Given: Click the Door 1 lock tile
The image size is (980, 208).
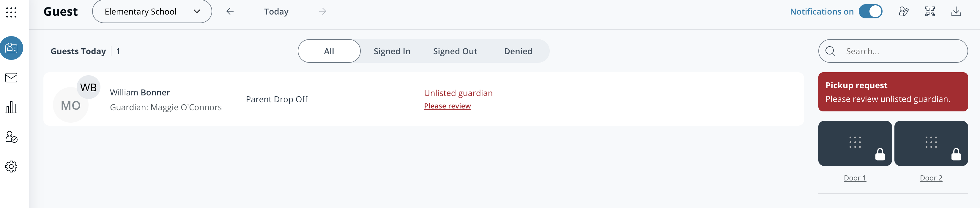Looking at the screenshot, I should pos(855,143).
